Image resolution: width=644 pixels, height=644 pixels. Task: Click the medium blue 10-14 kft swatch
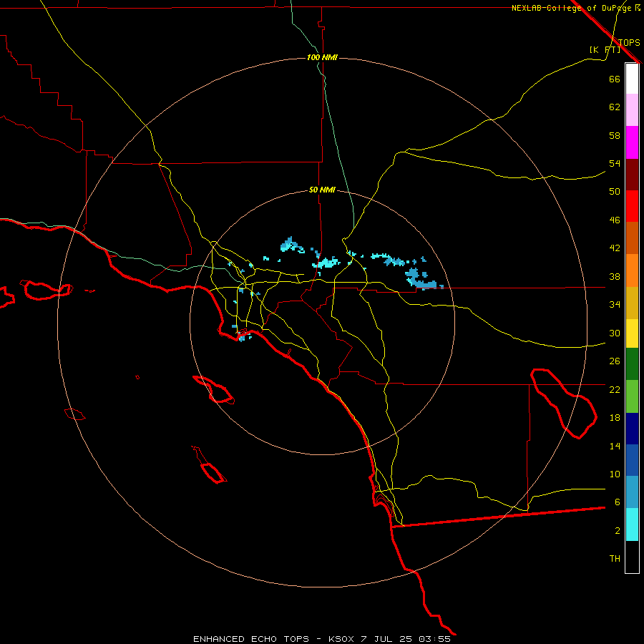click(x=632, y=460)
